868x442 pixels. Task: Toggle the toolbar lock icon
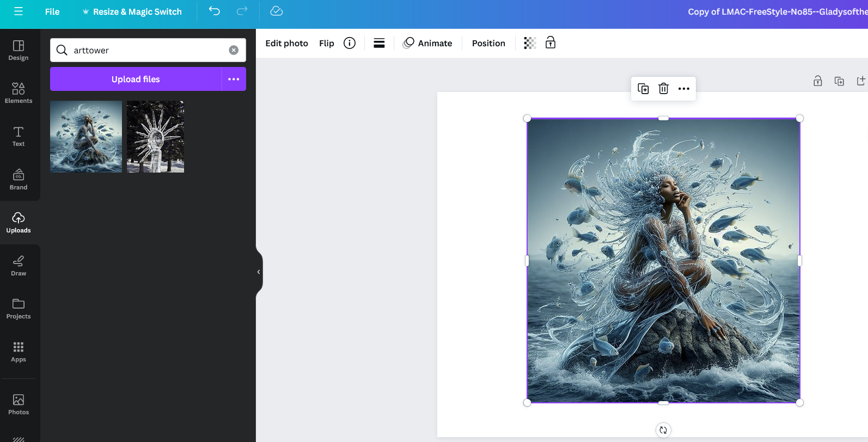tap(551, 42)
